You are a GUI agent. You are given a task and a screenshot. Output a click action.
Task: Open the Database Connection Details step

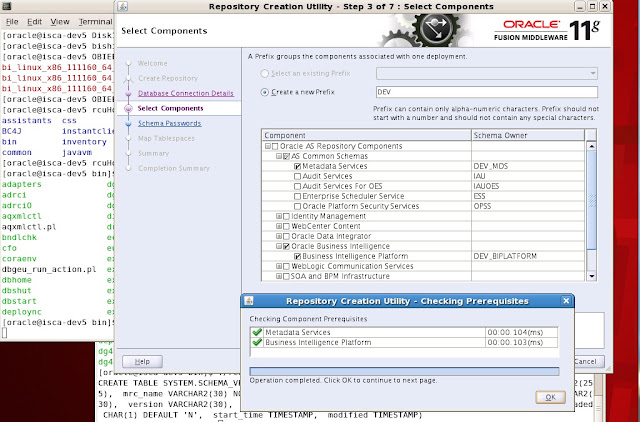click(186, 93)
